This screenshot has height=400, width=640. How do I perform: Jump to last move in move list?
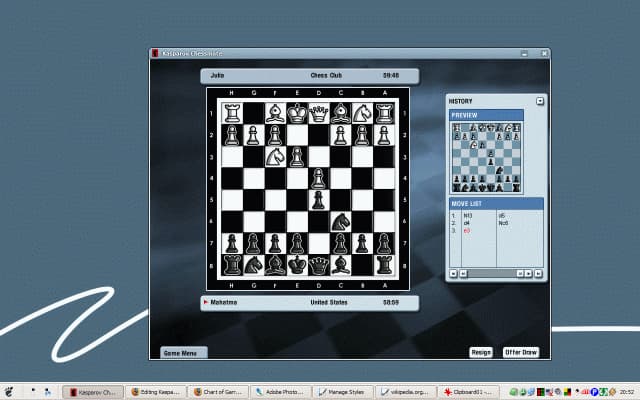tap(538, 273)
